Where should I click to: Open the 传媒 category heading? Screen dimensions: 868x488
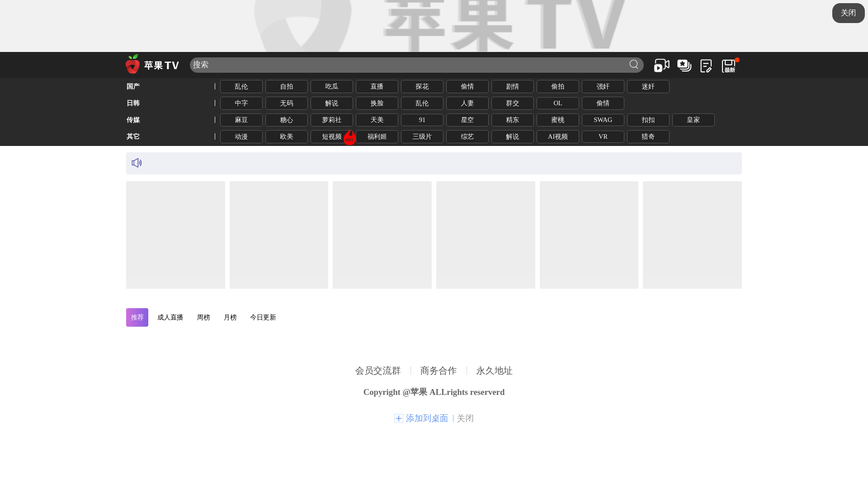pos(133,120)
